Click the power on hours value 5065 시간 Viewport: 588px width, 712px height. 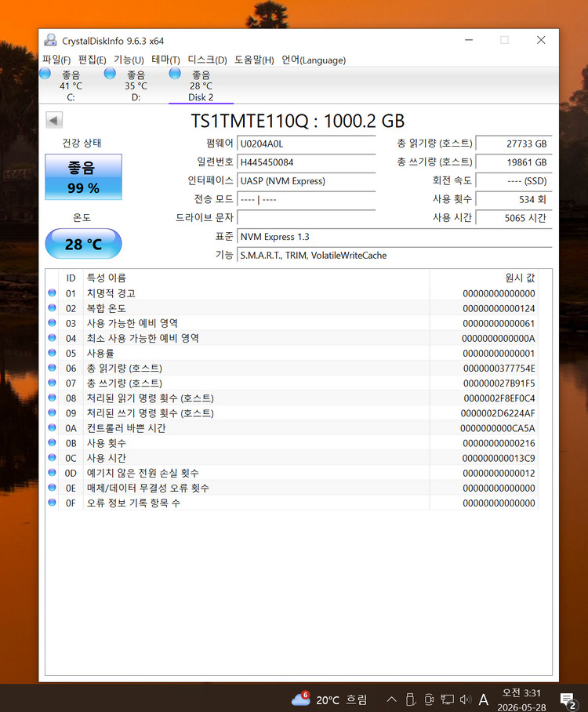(514, 218)
